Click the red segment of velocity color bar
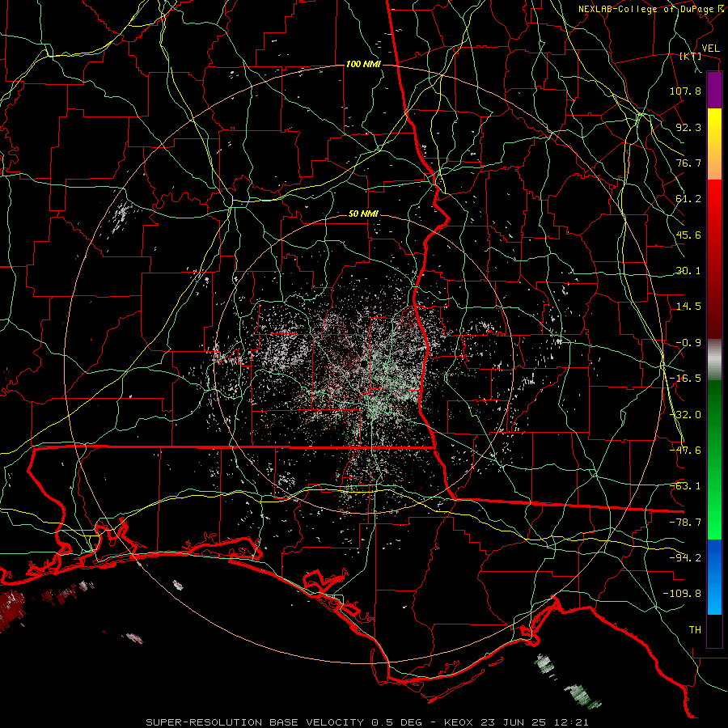728x728 pixels. (714, 259)
